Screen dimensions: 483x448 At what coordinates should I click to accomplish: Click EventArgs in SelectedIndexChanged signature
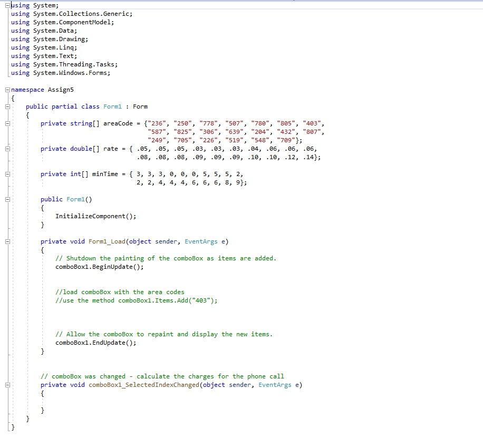(x=275, y=385)
